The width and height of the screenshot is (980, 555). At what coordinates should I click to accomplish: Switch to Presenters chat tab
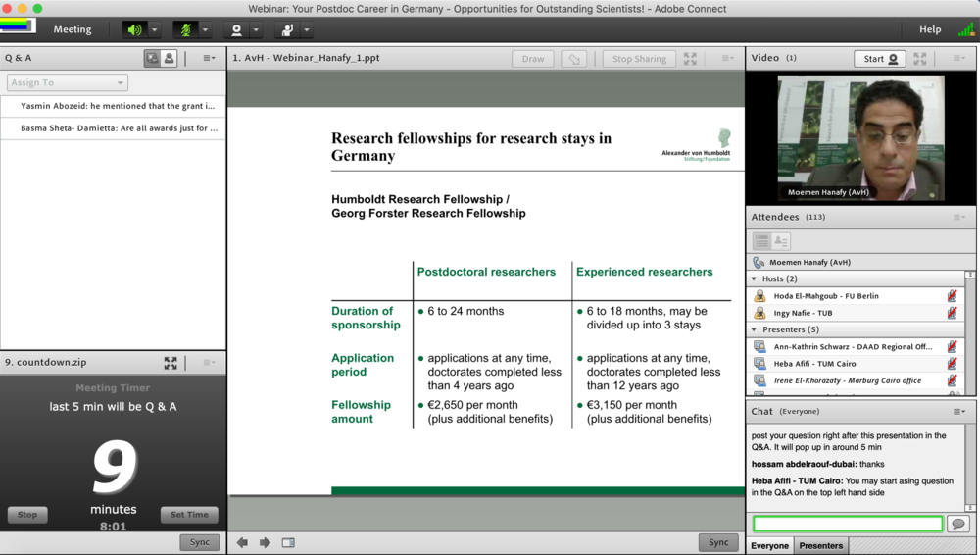pyautogui.click(x=820, y=545)
